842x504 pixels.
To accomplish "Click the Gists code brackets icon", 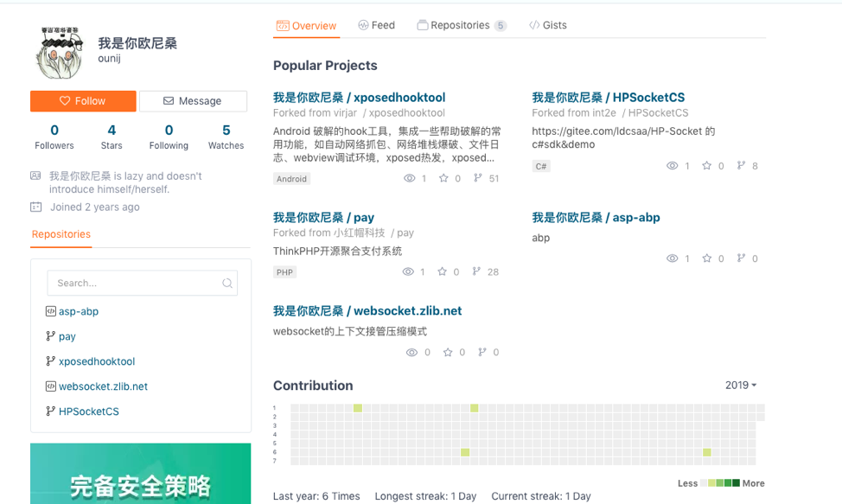I will [534, 25].
